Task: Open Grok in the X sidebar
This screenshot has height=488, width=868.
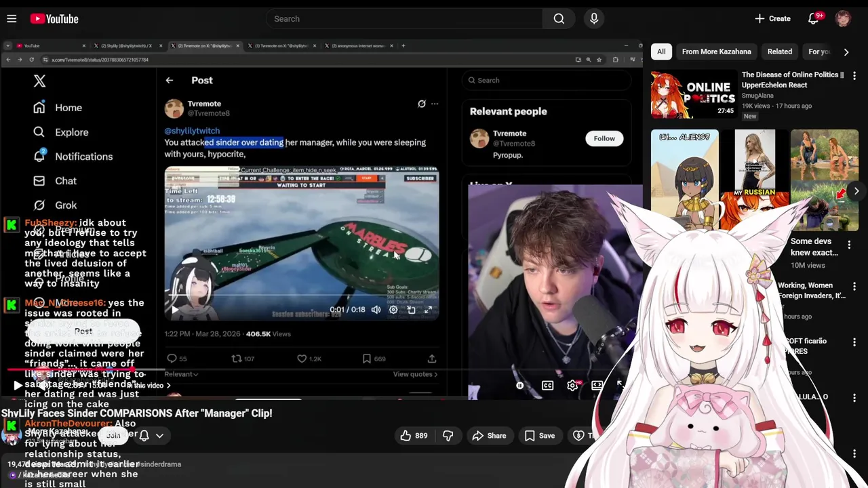Action: coord(54,205)
